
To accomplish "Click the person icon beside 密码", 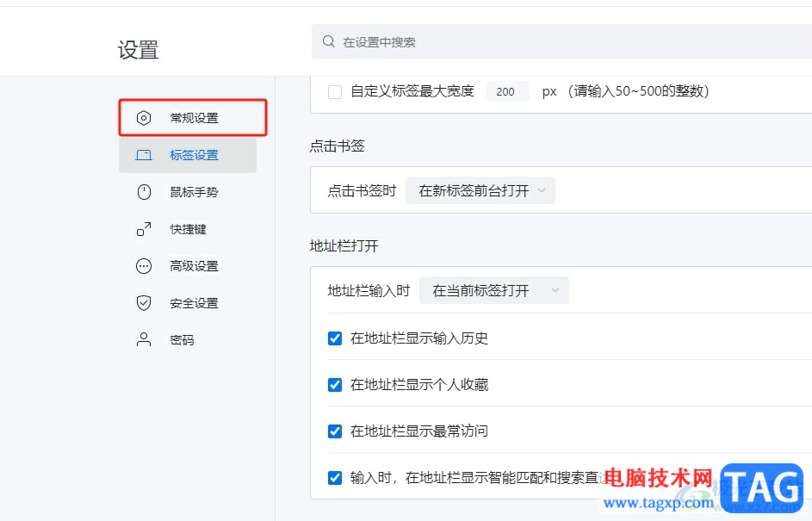I will tap(144, 340).
